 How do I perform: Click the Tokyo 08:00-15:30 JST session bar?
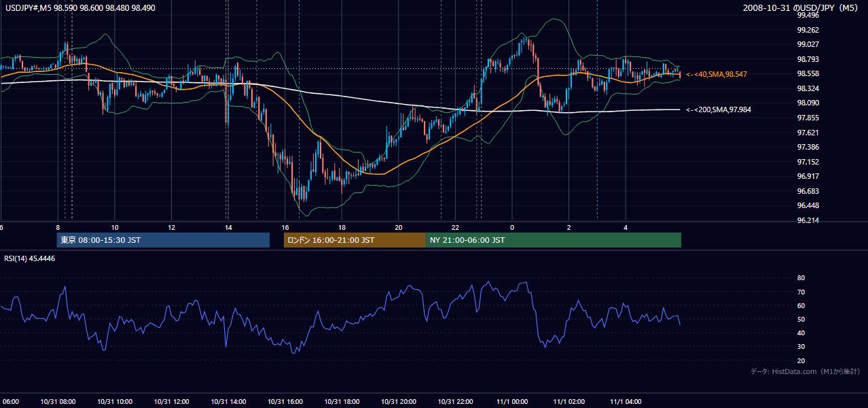[163, 240]
